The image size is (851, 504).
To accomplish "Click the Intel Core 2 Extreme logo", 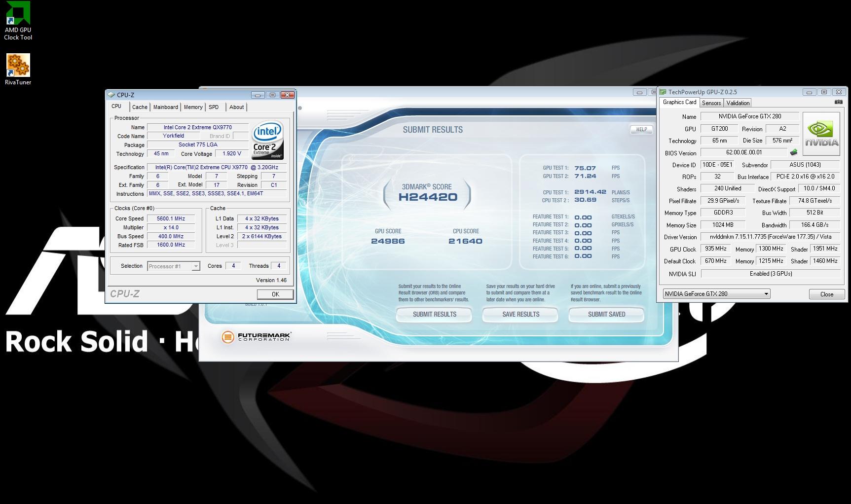I will tap(268, 141).
